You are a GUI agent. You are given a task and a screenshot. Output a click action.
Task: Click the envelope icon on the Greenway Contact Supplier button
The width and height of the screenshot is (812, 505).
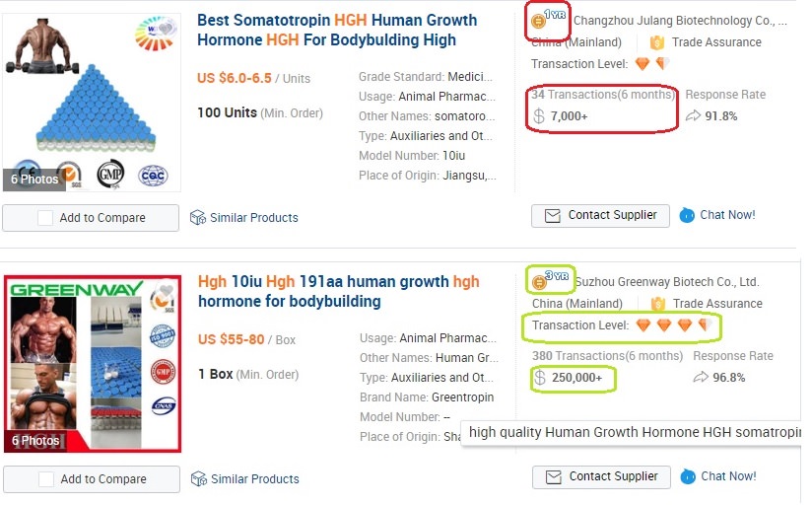(553, 476)
